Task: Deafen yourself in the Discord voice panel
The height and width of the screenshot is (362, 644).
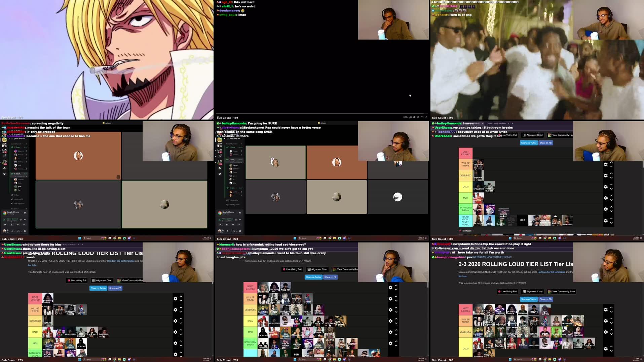Action: 18,231
